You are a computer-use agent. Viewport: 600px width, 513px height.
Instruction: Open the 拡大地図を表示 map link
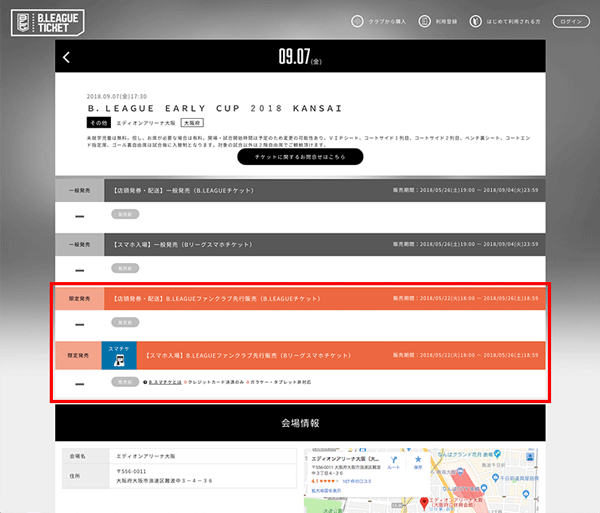326,490
